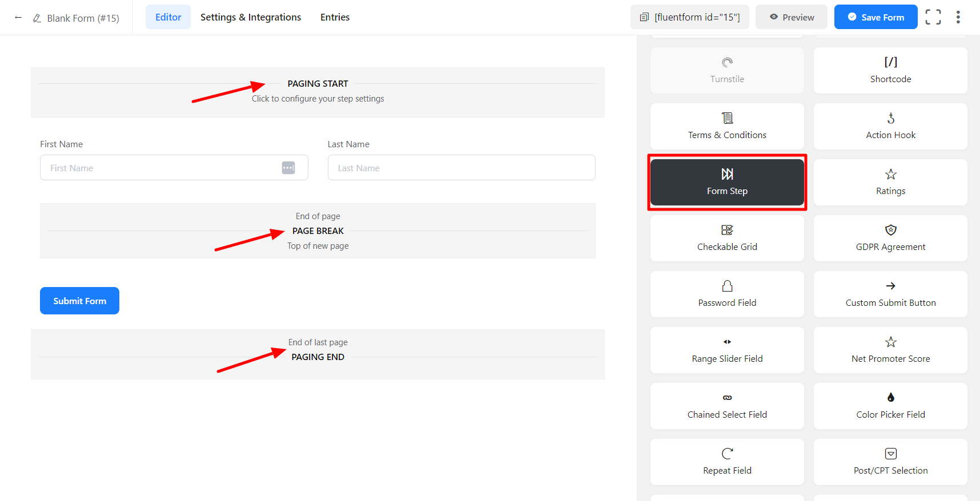The height and width of the screenshot is (501, 980).
Task: Copy the fluentform shortcode
Action: coord(689,17)
